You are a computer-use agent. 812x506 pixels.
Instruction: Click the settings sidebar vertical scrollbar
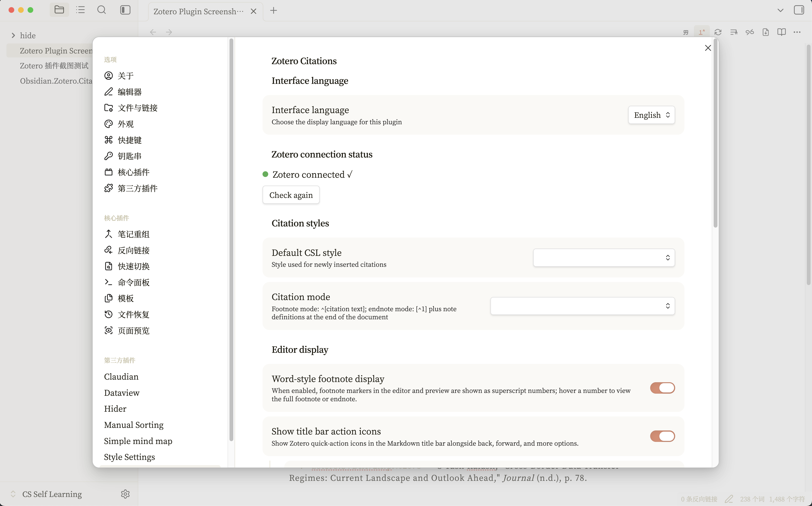coord(231,240)
